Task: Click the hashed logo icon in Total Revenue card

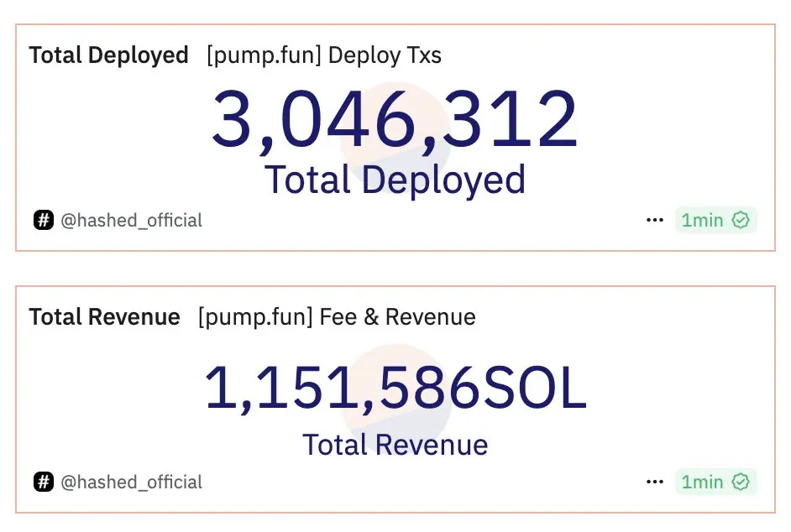Action: (x=44, y=482)
